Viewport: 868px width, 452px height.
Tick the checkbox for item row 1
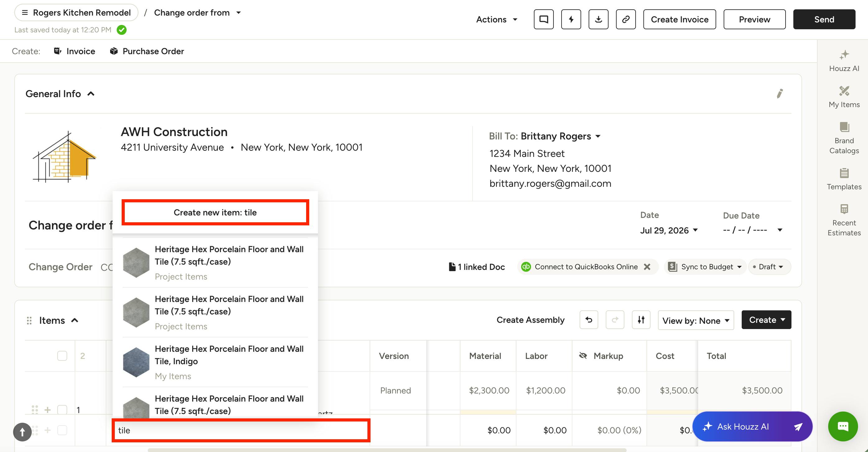(62, 410)
